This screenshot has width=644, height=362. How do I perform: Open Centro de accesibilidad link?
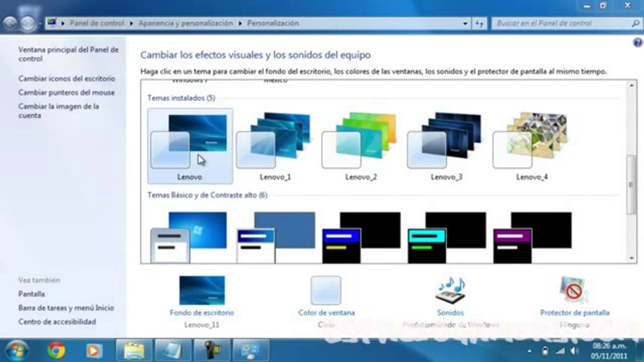tap(57, 321)
